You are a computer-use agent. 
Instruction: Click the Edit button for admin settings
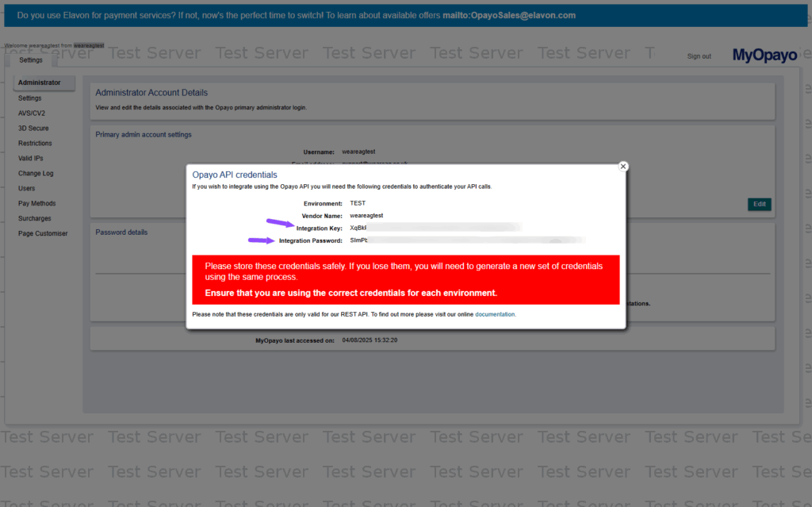click(759, 204)
